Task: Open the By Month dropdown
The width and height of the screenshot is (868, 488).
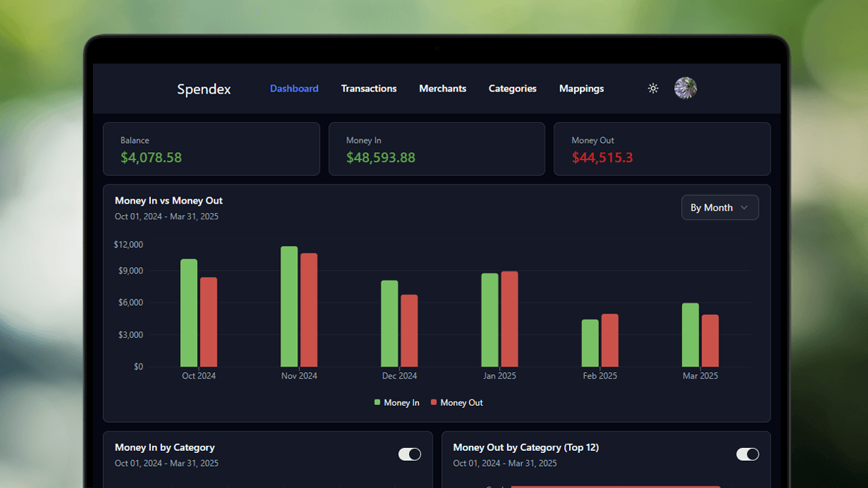Action: point(720,207)
